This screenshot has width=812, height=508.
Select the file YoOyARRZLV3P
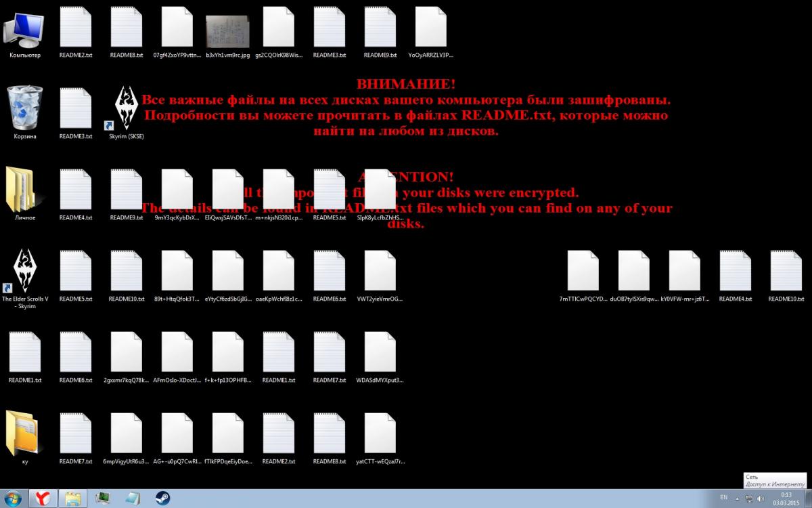coord(430,33)
